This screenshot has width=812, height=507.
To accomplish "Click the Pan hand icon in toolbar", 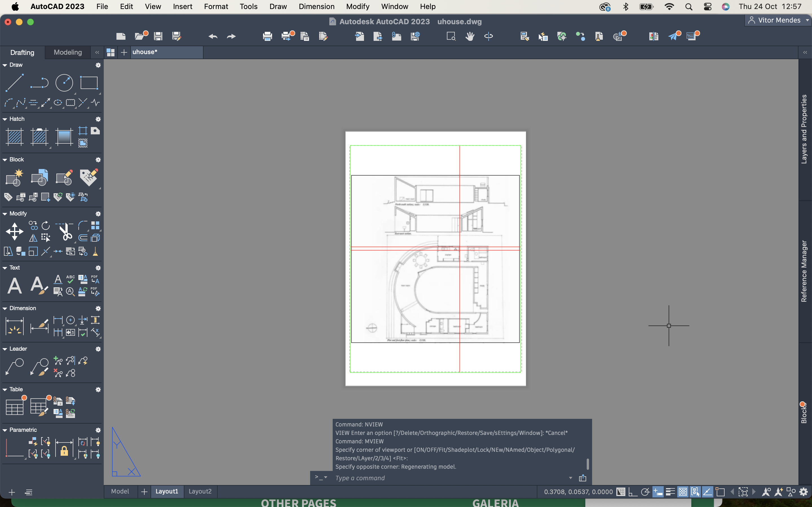I will pos(470,36).
